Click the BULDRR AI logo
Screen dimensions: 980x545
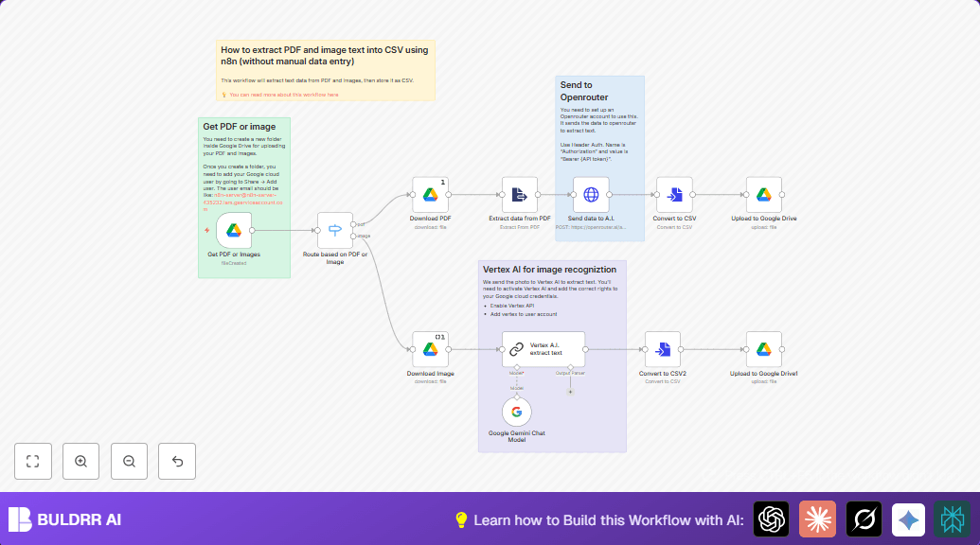point(64,519)
